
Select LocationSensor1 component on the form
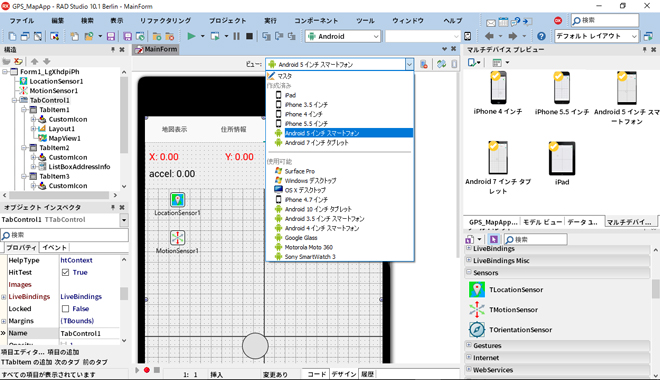[x=178, y=199]
